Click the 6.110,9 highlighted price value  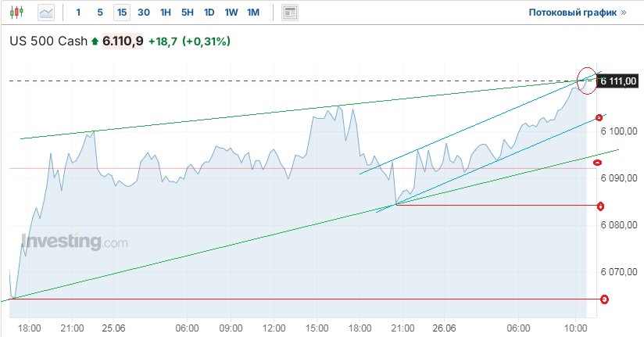pos(123,41)
